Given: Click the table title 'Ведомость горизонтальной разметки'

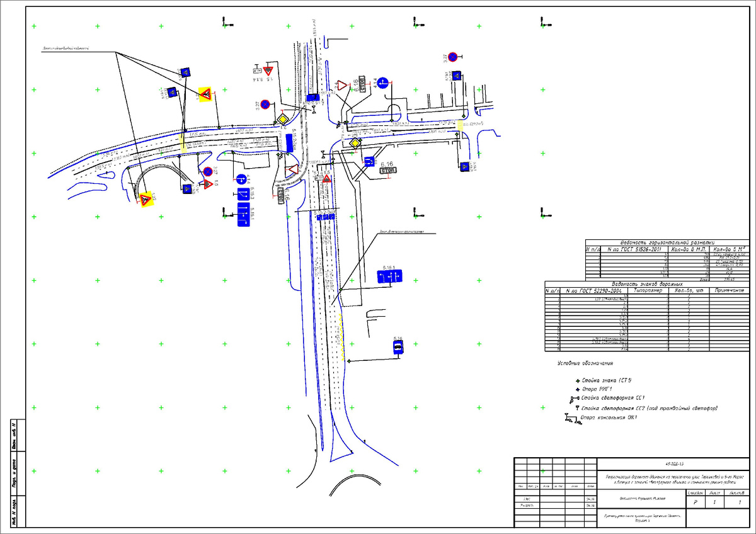Looking at the screenshot, I should 667,243.
